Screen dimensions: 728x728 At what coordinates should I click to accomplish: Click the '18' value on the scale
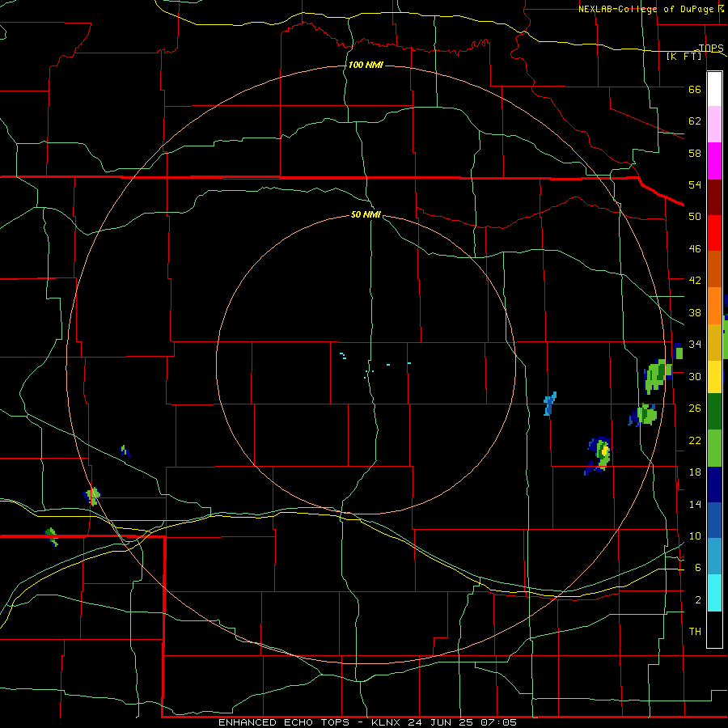[x=695, y=472]
